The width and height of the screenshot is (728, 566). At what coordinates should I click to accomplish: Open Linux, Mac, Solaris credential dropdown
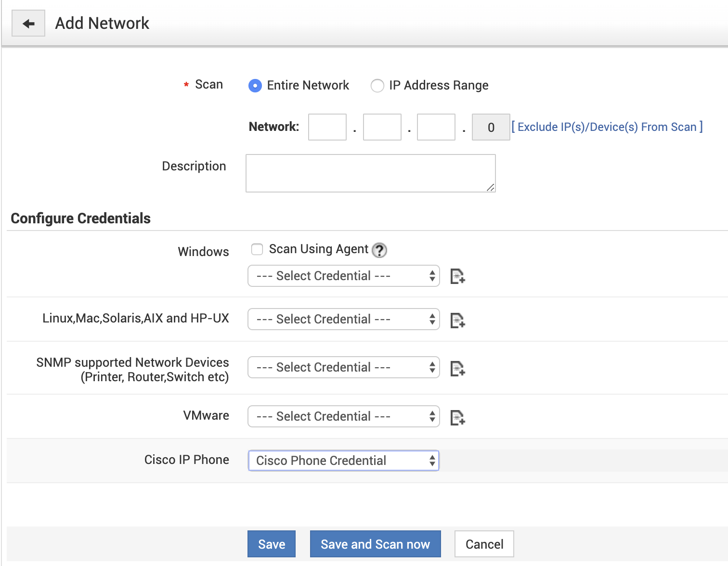[343, 319]
